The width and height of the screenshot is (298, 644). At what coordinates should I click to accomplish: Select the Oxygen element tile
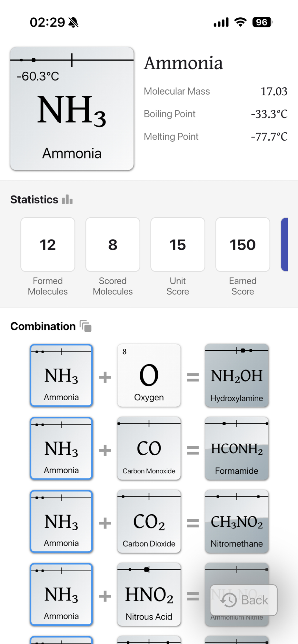(x=149, y=375)
